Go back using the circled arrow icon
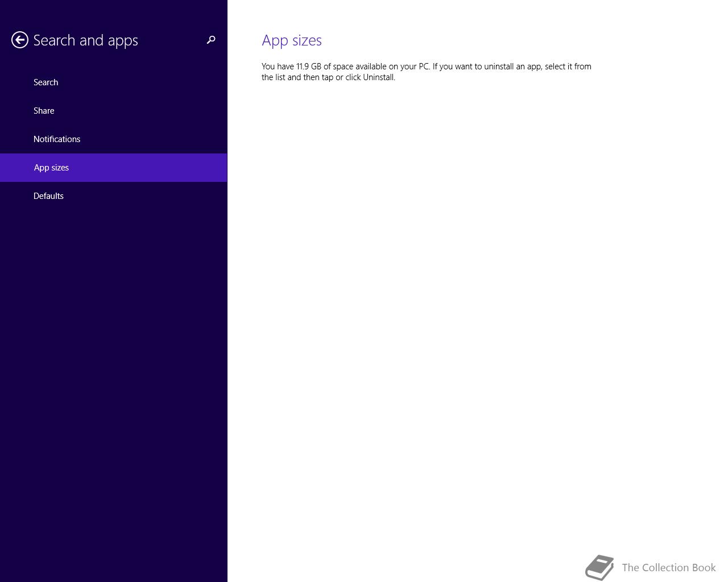The width and height of the screenshot is (728, 582). click(x=20, y=40)
